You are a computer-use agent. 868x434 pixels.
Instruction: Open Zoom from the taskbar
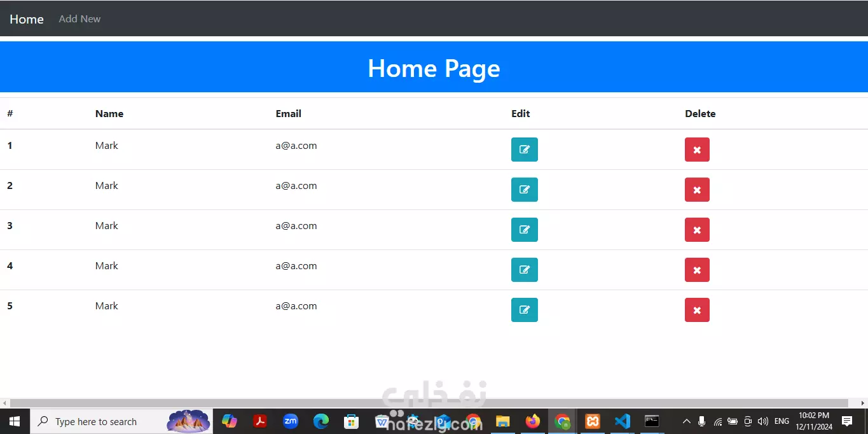coord(291,421)
